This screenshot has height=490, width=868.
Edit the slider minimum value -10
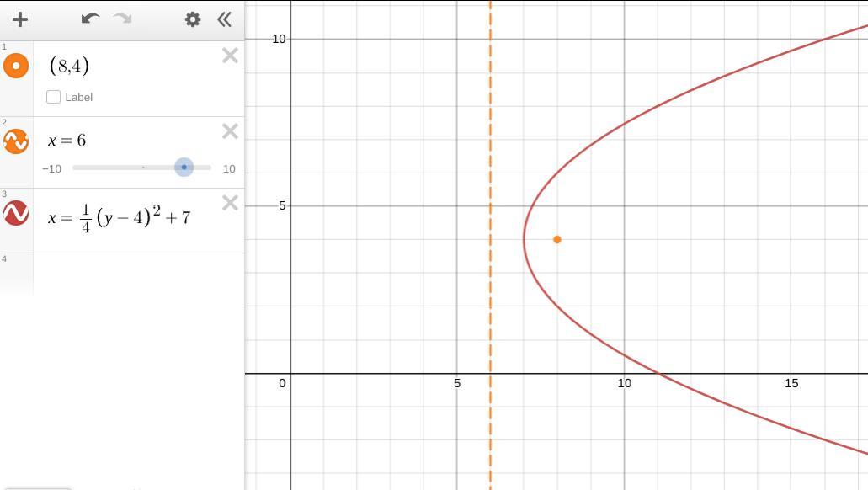coord(51,169)
